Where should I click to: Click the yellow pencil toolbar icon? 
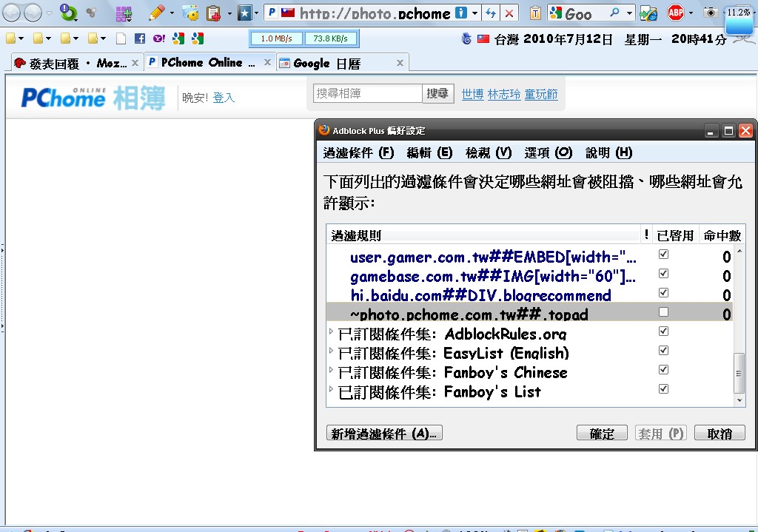click(x=157, y=13)
